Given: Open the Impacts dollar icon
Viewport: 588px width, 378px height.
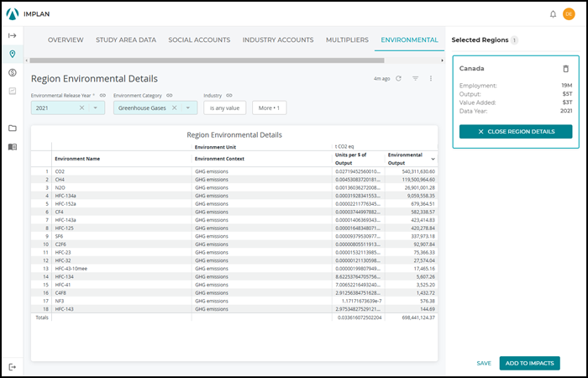Looking at the screenshot, I should 13,72.
